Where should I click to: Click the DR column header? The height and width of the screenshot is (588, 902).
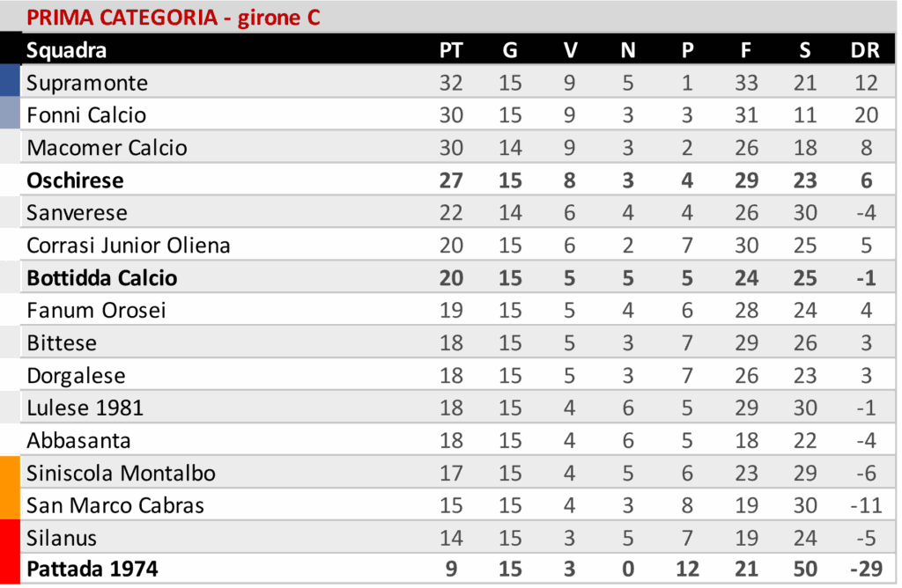865,50
